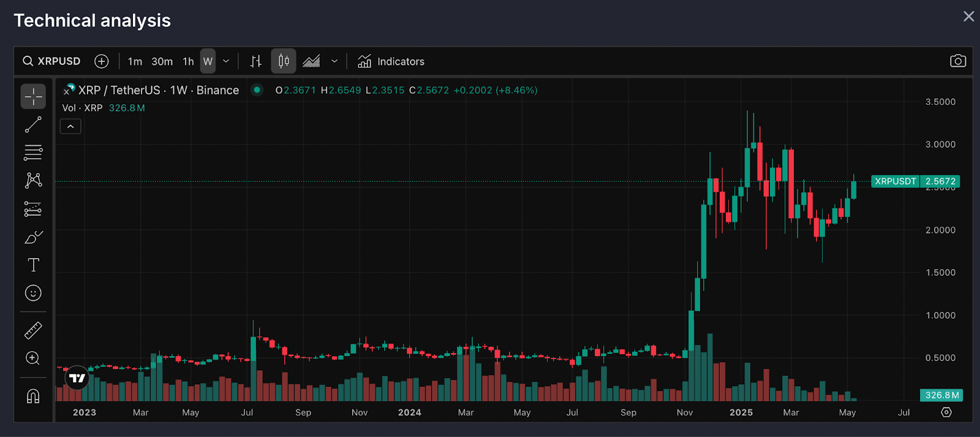Open the Indicators menu
Image resolution: width=980 pixels, height=437 pixels.
click(391, 61)
